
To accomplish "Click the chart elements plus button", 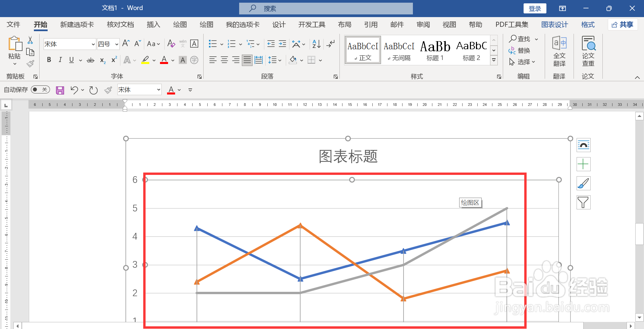I will (x=583, y=164).
